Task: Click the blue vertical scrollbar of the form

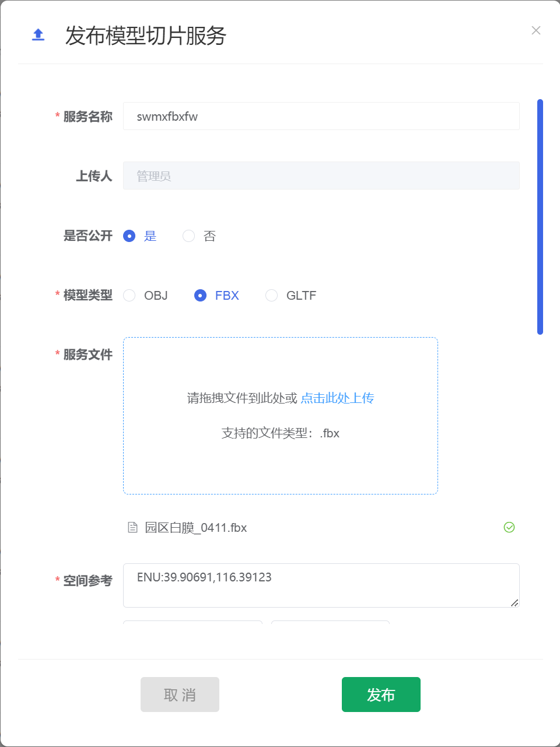Action: point(540,217)
